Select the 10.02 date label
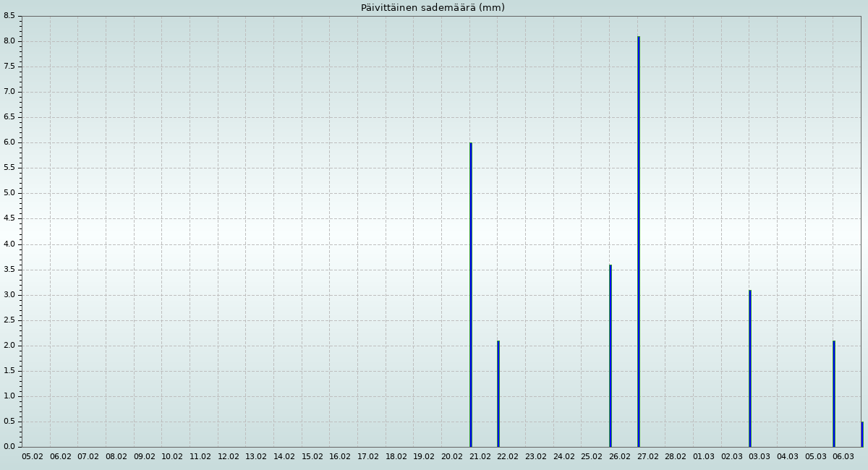 172,456
